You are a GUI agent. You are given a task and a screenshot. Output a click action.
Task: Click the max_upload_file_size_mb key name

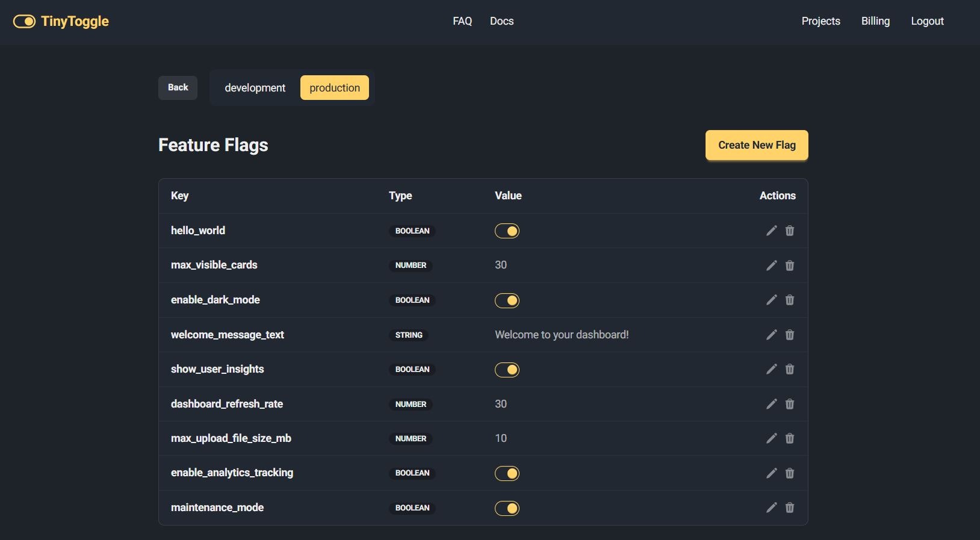click(x=231, y=438)
